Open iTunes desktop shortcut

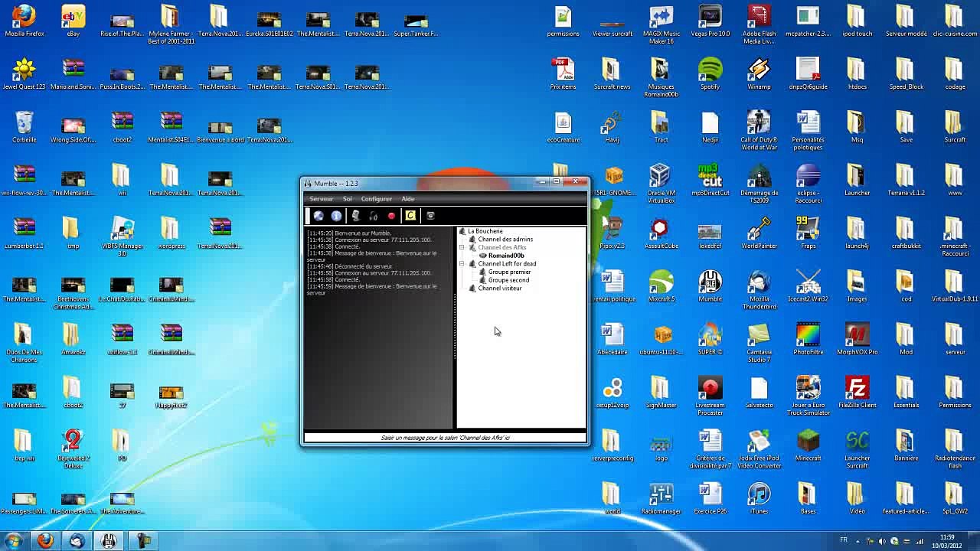tap(759, 497)
